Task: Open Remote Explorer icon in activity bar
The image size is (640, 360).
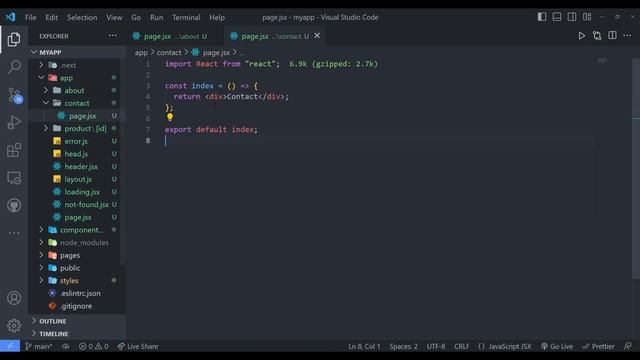Action: [14, 178]
